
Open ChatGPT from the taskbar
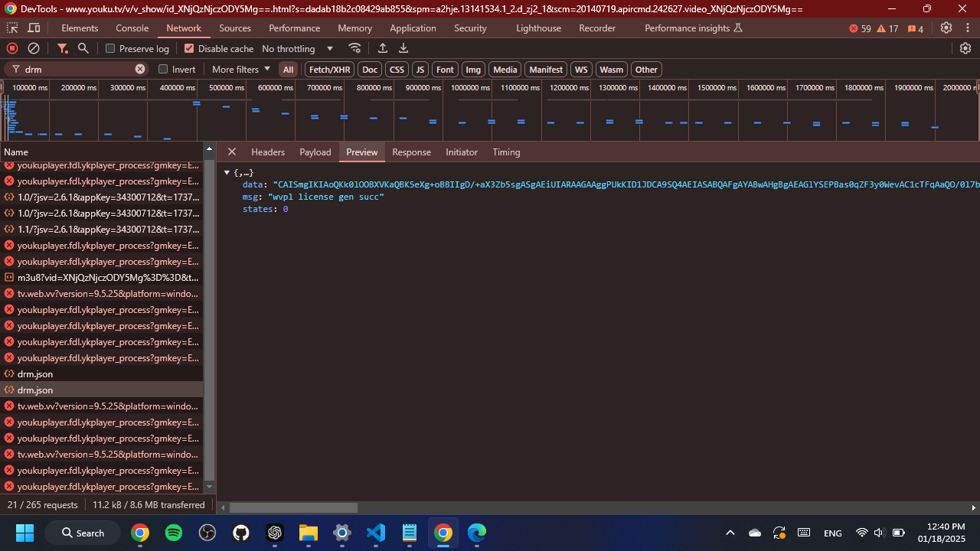click(x=275, y=533)
